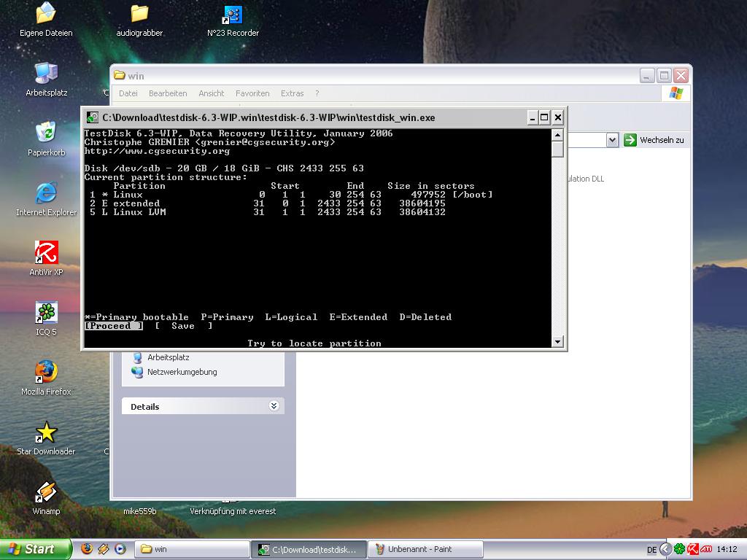Open the audiograbber folder icon

[x=139, y=19]
